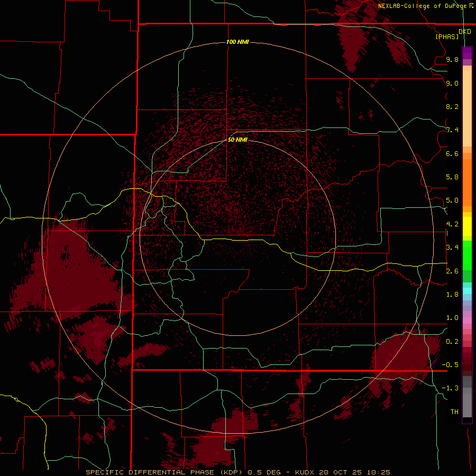
Task: Click the 6.6 legend value
Action: (452, 153)
